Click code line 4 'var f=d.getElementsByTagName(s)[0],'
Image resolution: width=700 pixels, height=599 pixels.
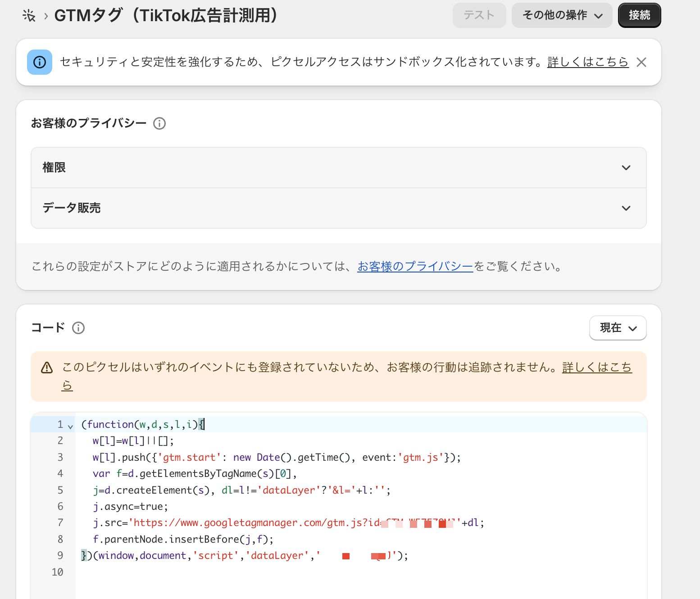click(x=195, y=474)
